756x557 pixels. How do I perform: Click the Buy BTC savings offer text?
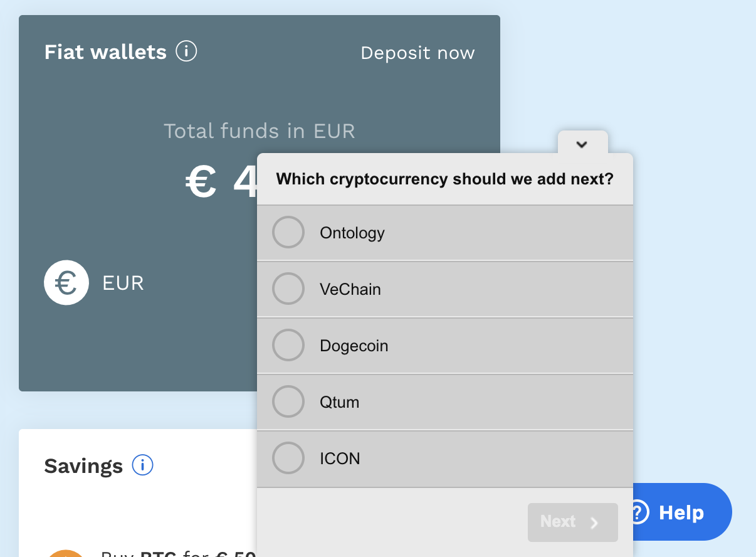point(179,553)
